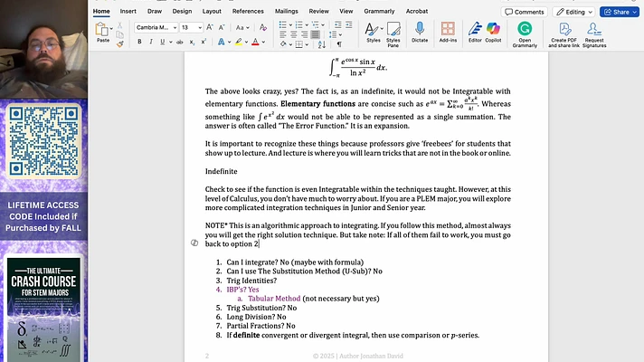Viewport: 644px width, 362px height.
Task: Open the font color options arrow
Action: click(263, 42)
